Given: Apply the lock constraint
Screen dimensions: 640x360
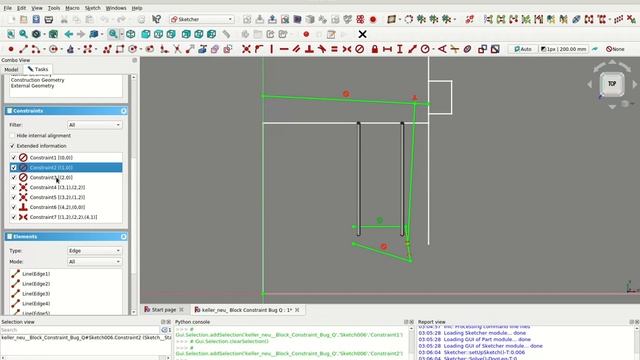Looking at the screenshot, I should point(375,49).
